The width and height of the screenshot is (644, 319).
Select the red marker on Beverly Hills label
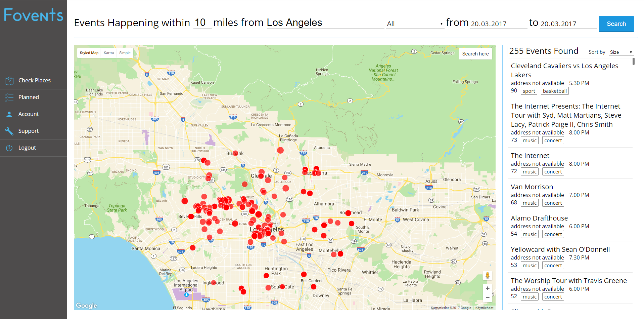191,216
